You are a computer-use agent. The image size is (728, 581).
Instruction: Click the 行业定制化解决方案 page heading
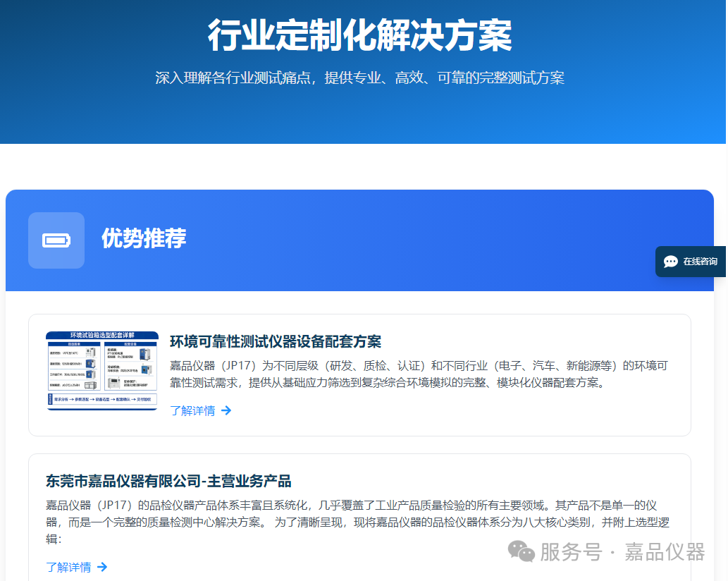[x=360, y=35]
